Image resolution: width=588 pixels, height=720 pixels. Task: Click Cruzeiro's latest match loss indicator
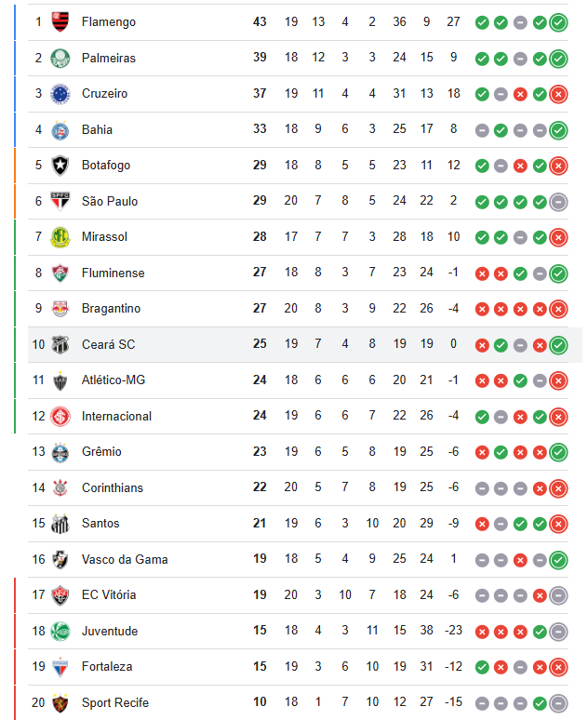(x=558, y=94)
